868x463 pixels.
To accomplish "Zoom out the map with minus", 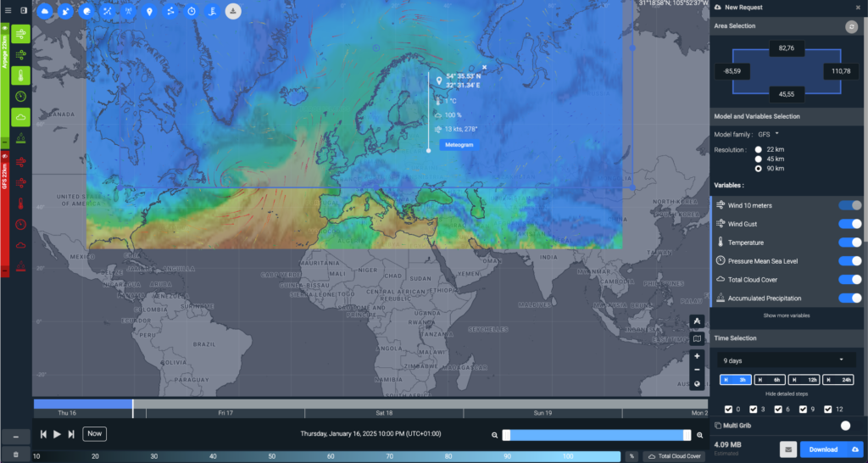I will tap(697, 370).
